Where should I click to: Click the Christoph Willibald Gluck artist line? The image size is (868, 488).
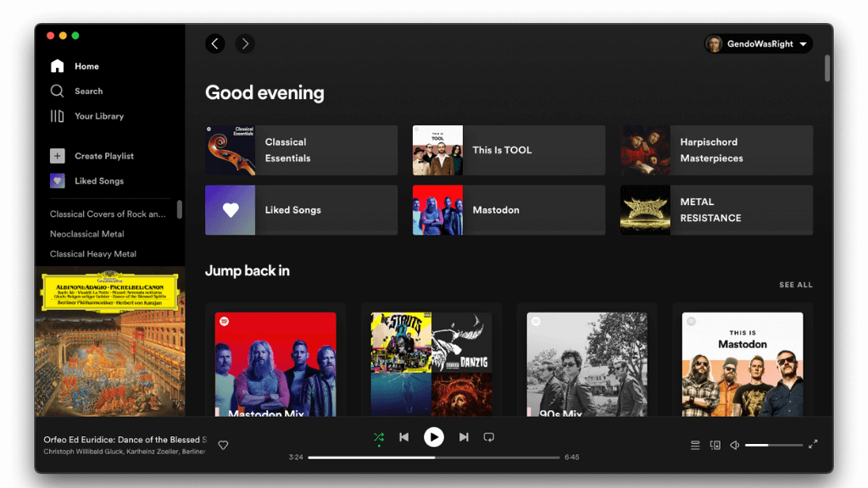[x=125, y=452]
